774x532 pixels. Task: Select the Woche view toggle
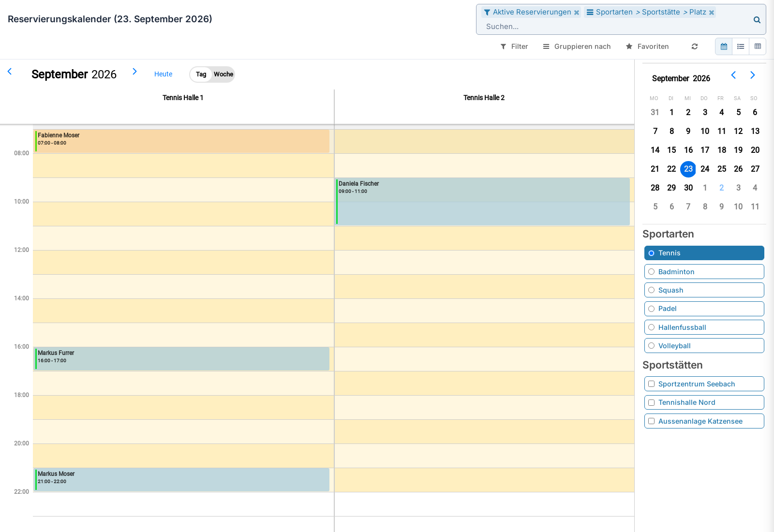pyautogui.click(x=223, y=74)
